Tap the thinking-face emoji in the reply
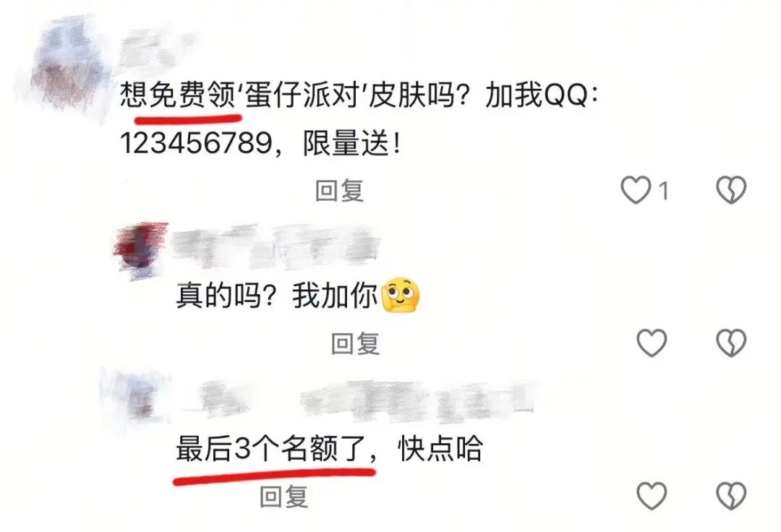 [x=401, y=296]
